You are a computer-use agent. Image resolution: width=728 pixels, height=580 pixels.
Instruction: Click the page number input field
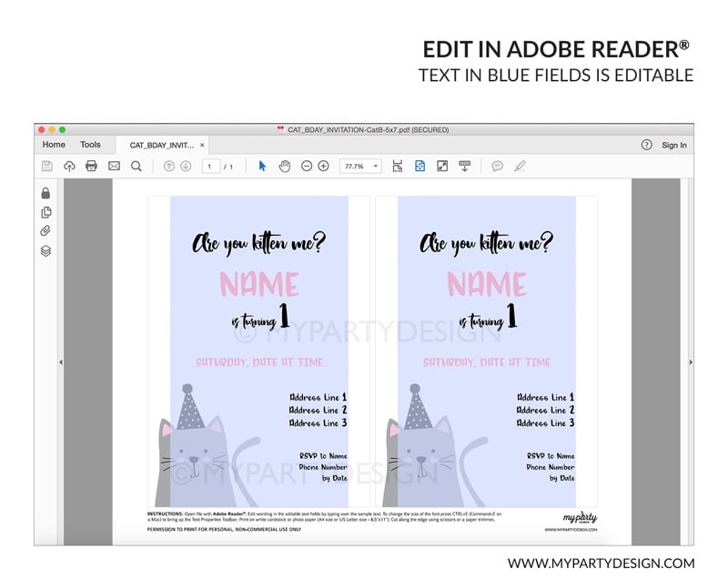click(211, 166)
